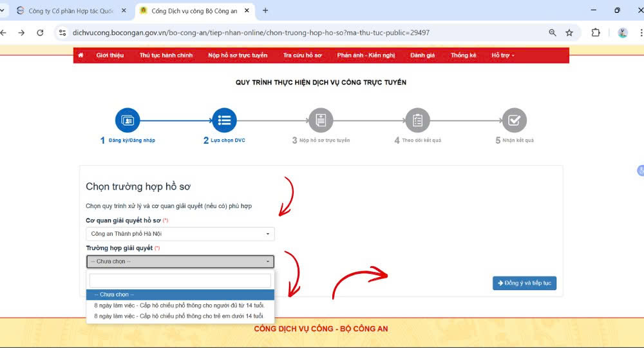644x348 pixels.
Task: Open the browser extensions puzzle icon
Action: pyautogui.click(x=596, y=33)
